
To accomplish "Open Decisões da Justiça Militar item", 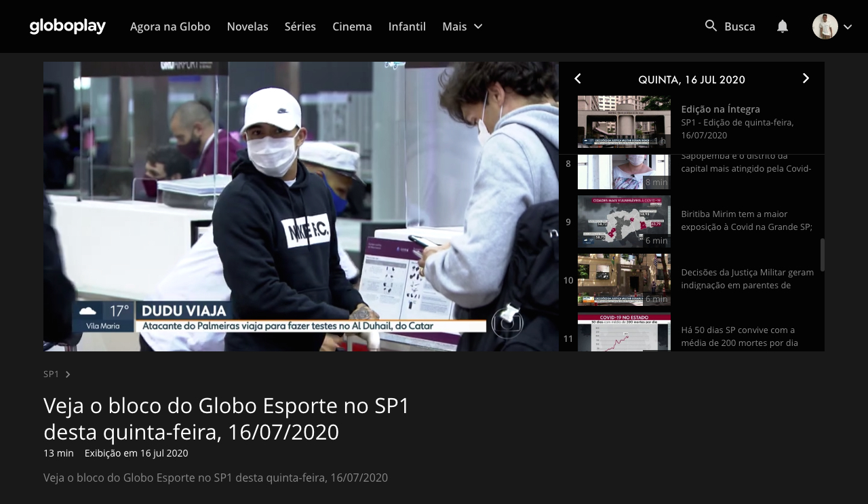I will (x=747, y=279).
